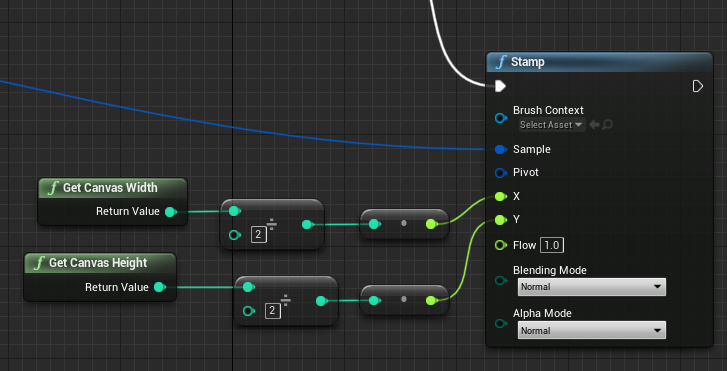Open the Alpha Mode dropdown
The height and width of the screenshot is (371, 727).
(x=592, y=330)
